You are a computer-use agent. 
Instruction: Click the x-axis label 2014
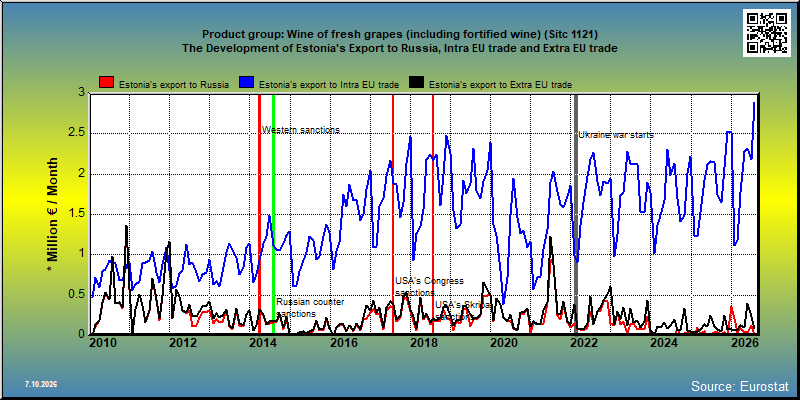click(x=262, y=342)
